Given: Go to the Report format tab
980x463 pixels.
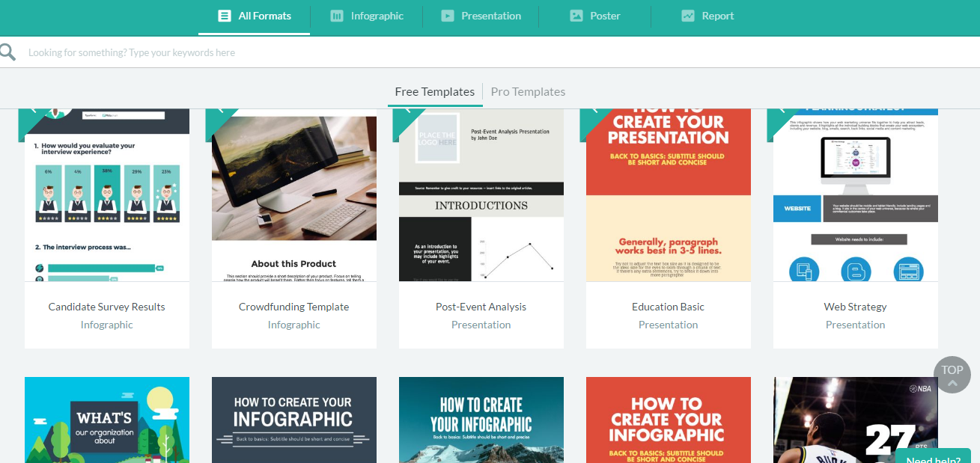Looking at the screenshot, I should (x=707, y=16).
